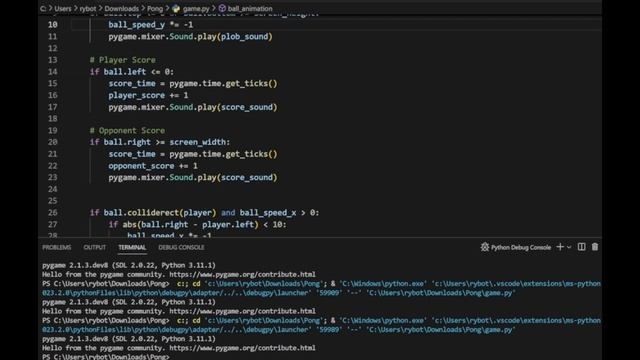Click the '# Opponent Score' comment
The image size is (640, 360).
pos(127,131)
